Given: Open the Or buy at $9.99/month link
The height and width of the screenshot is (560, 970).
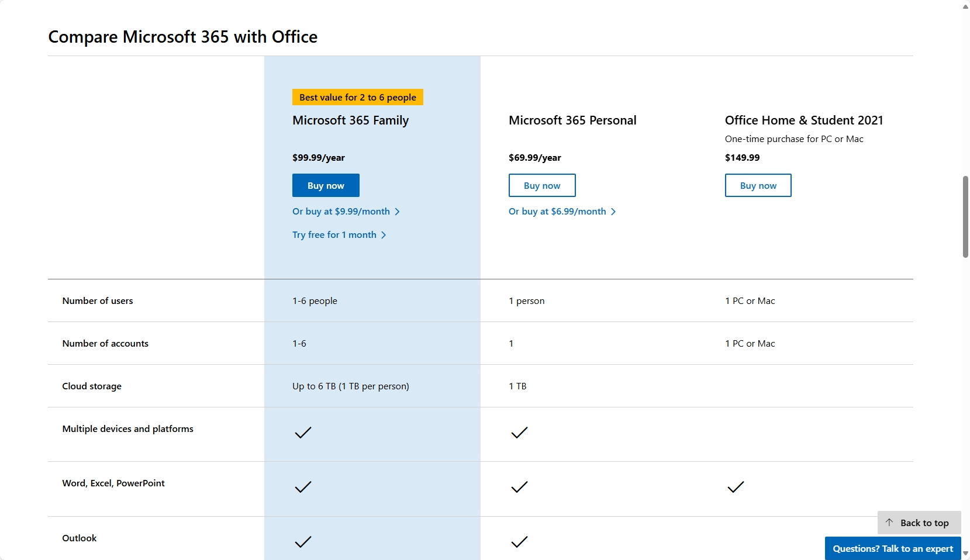Looking at the screenshot, I should (341, 212).
